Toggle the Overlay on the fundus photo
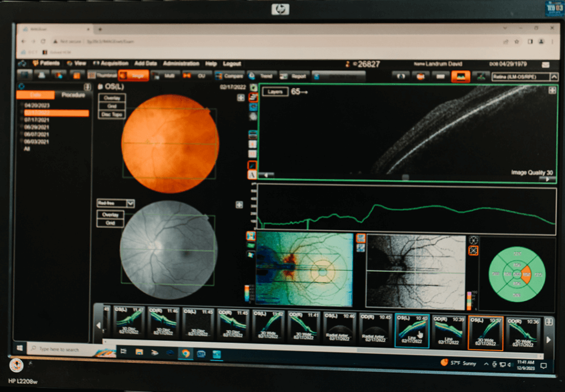 point(112,99)
